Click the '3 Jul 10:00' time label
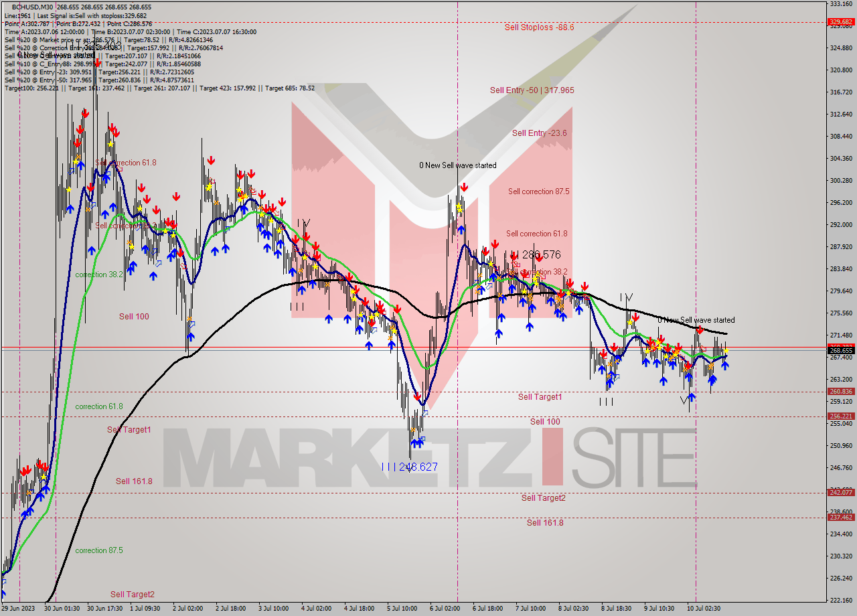Image resolution: width=857 pixels, height=616 pixels. [x=275, y=609]
